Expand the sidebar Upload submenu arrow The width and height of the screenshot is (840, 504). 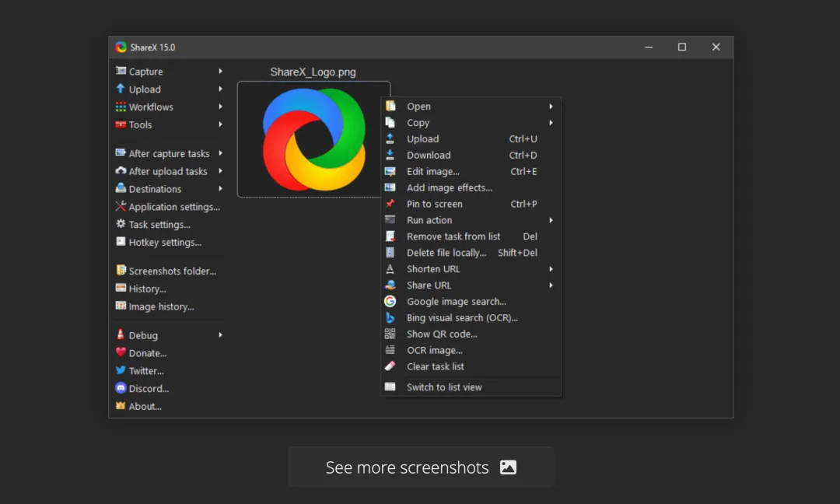[220, 89]
